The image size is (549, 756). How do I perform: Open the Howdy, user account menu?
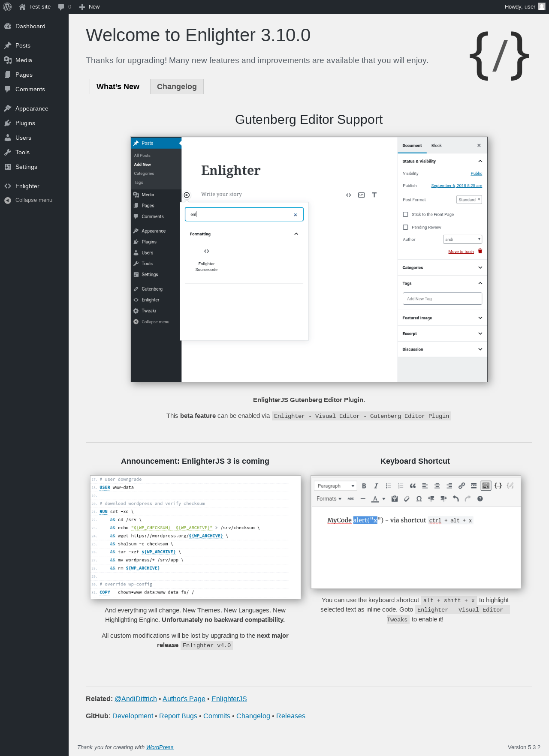coord(525,7)
